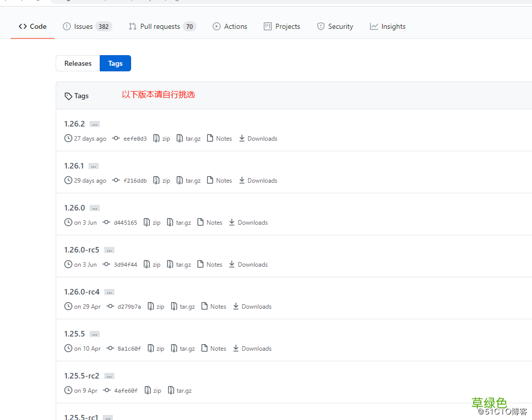
Task: Click Notes file icon for 1.25.5
Action: click(204, 349)
